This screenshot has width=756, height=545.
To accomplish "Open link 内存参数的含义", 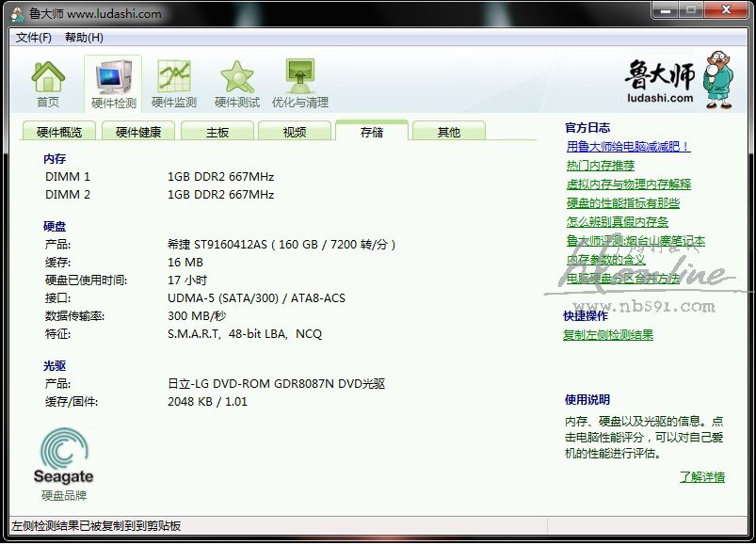I will point(605,259).
